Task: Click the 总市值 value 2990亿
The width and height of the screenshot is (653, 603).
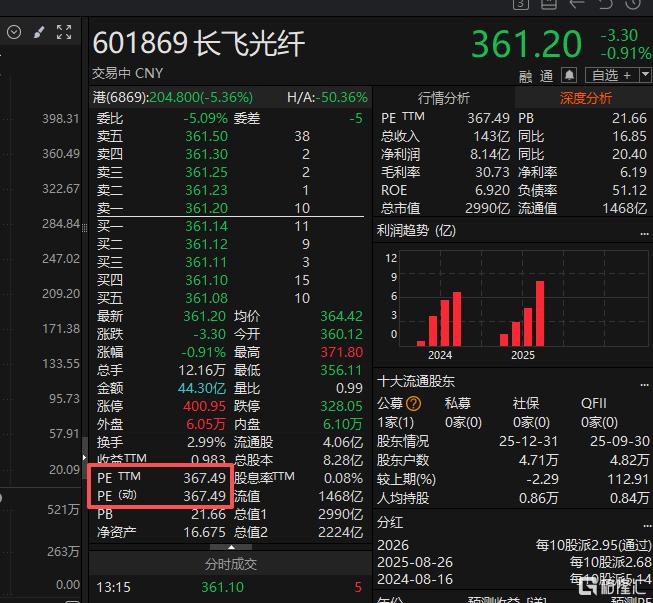Action: (x=487, y=208)
